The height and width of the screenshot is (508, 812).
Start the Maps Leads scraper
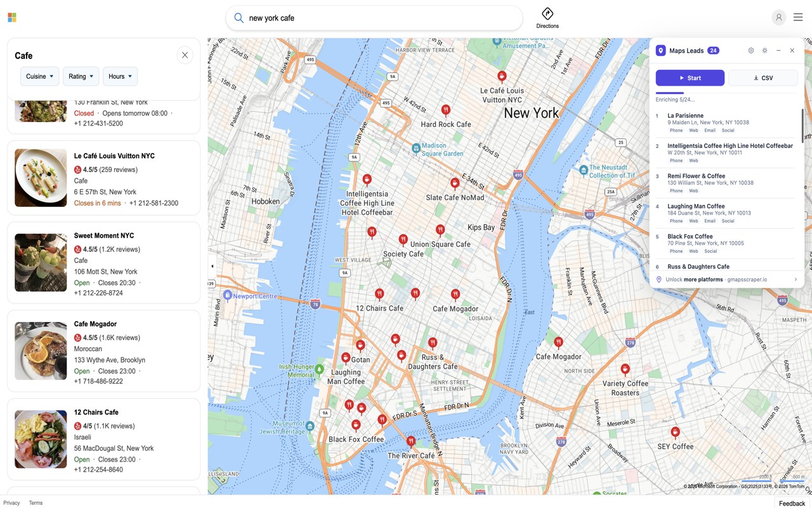(690, 78)
